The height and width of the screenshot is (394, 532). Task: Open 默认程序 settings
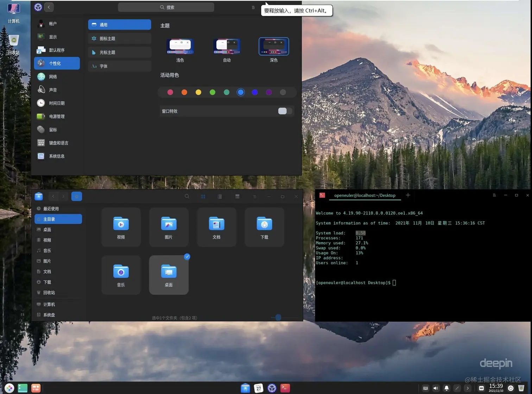point(57,50)
